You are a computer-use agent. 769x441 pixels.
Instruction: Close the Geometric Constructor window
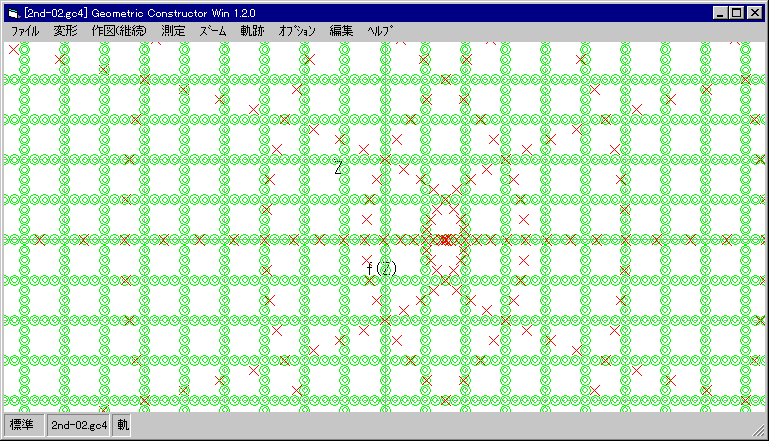tap(755, 12)
